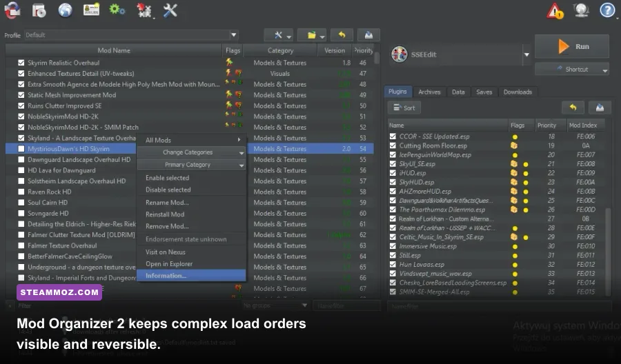Sort mods by Category column header

pos(280,50)
